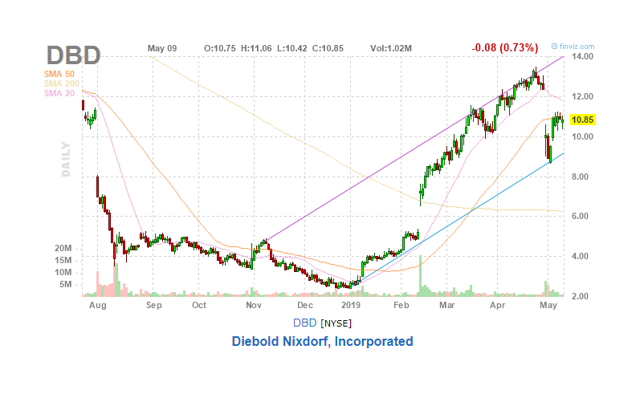Select the SMA 200 legend label
Viewport: 640px width, 394px height.
point(62,84)
